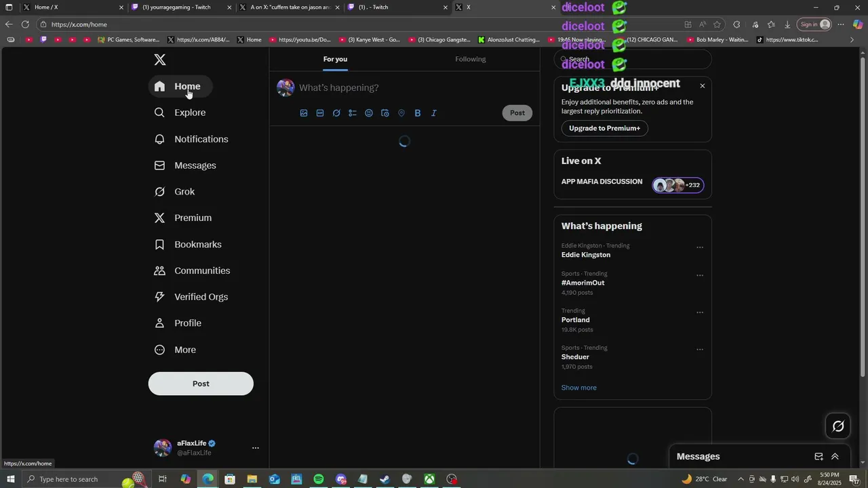Expand the More menu in sidebar
This screenshot has height=488, width=868.
pyautogui.click(x=176, y=350)
